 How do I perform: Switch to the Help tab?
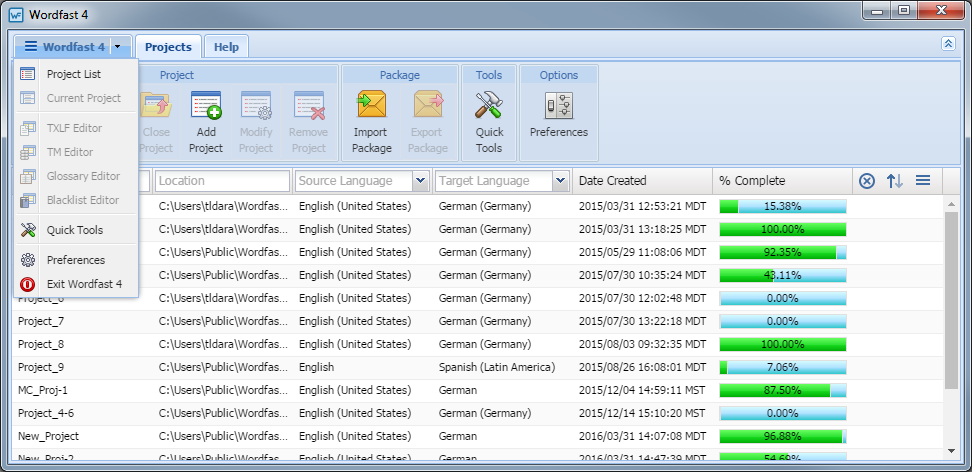[226, 47]
